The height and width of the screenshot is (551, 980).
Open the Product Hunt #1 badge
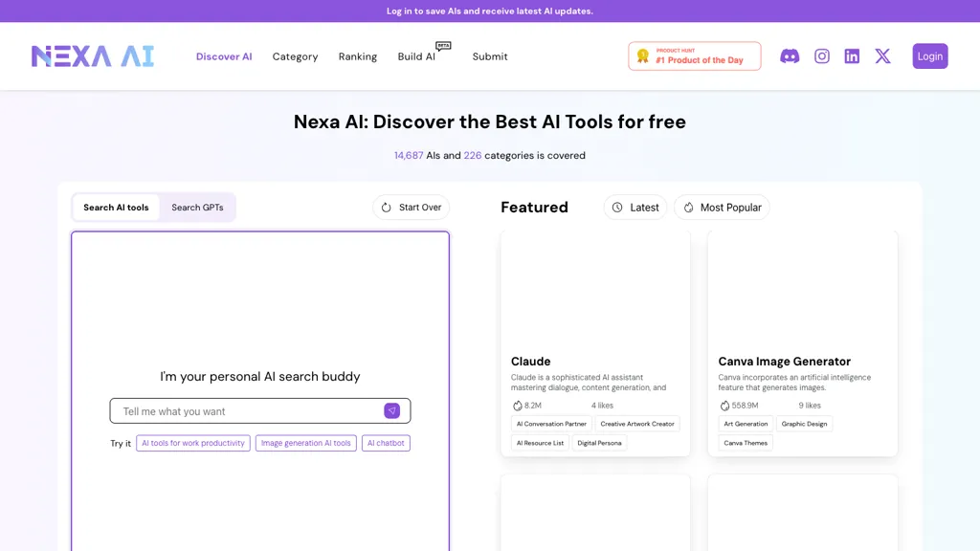pos(694,55)
